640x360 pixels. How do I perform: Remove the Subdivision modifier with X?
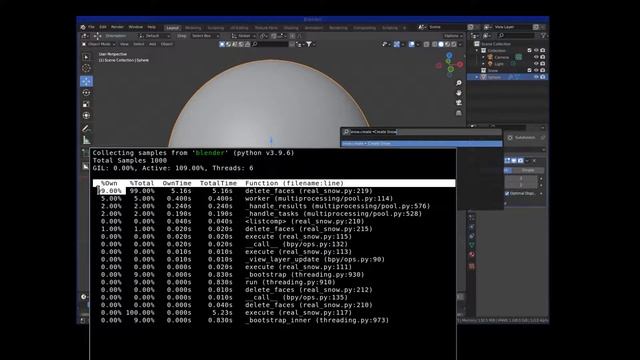click(x=534, y=161)
